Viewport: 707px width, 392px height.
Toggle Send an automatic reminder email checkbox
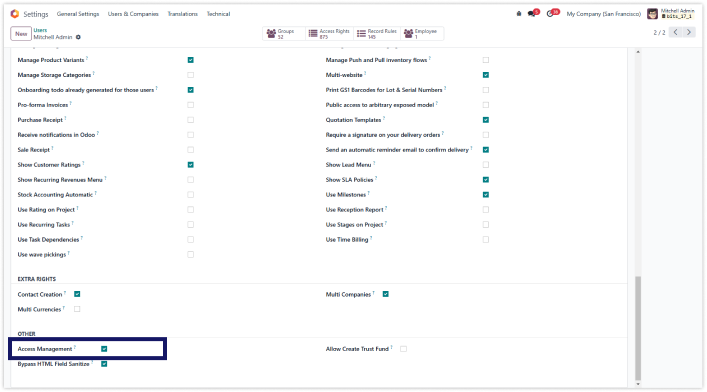486,150
